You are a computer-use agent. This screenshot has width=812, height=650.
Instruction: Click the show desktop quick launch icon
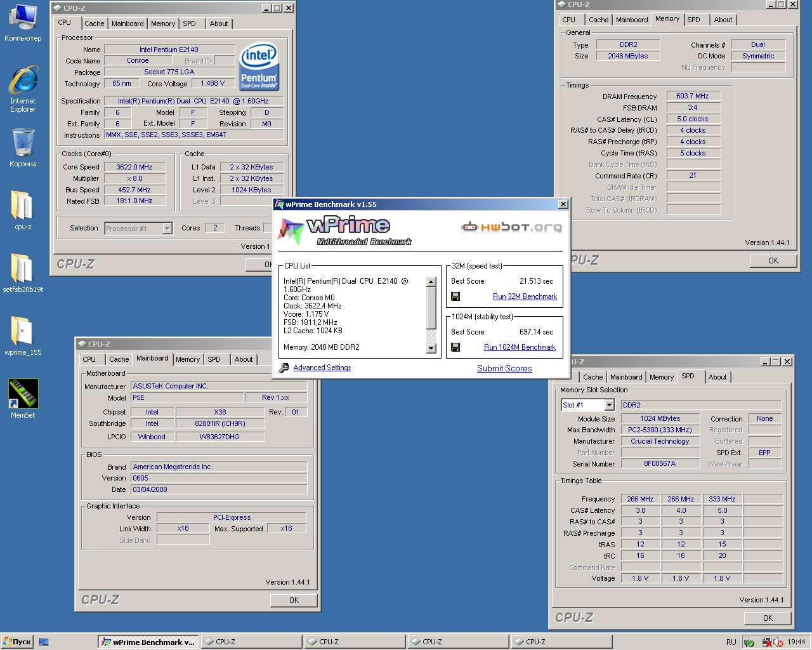[44, 642]
